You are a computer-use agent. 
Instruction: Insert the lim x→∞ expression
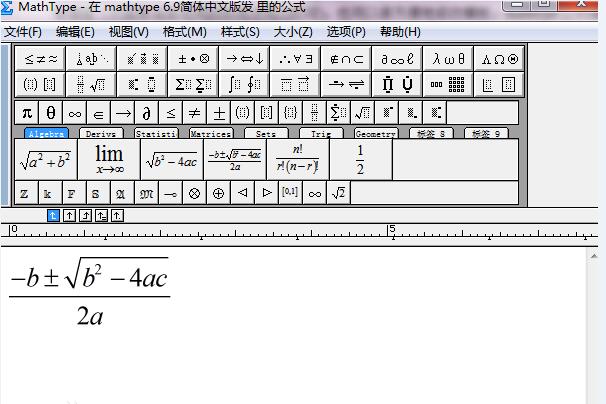pos(109,160)
